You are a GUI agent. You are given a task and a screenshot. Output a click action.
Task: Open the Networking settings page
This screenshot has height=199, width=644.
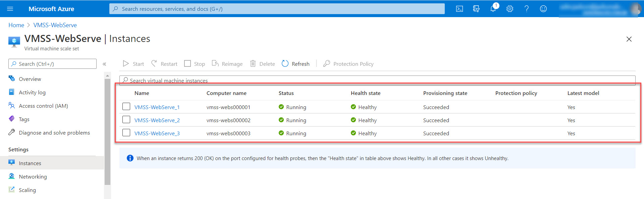pyautogui.click(x=33, y=177)
